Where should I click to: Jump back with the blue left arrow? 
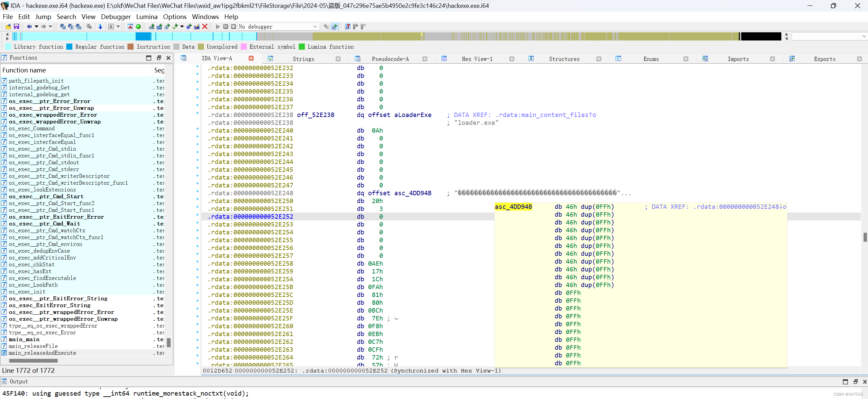point(29,27)
